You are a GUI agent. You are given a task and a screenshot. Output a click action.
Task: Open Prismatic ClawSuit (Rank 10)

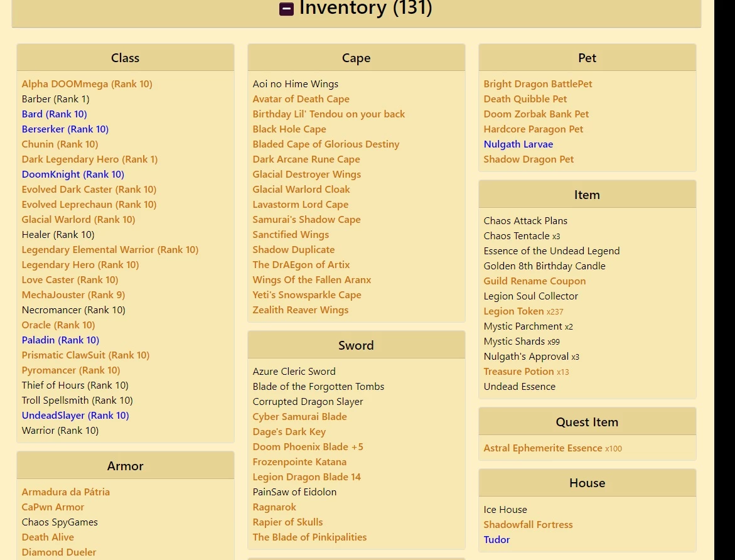85,355
